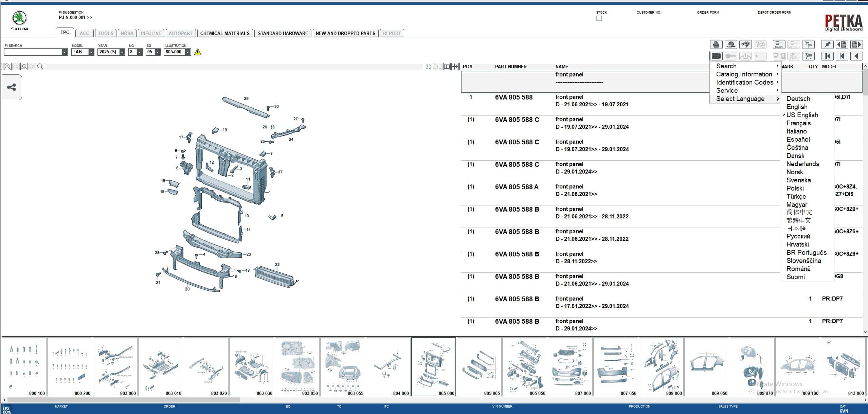Click the zoom-to-area magnifier icon
The image size is (868, 414).
[x=24, y=67]
